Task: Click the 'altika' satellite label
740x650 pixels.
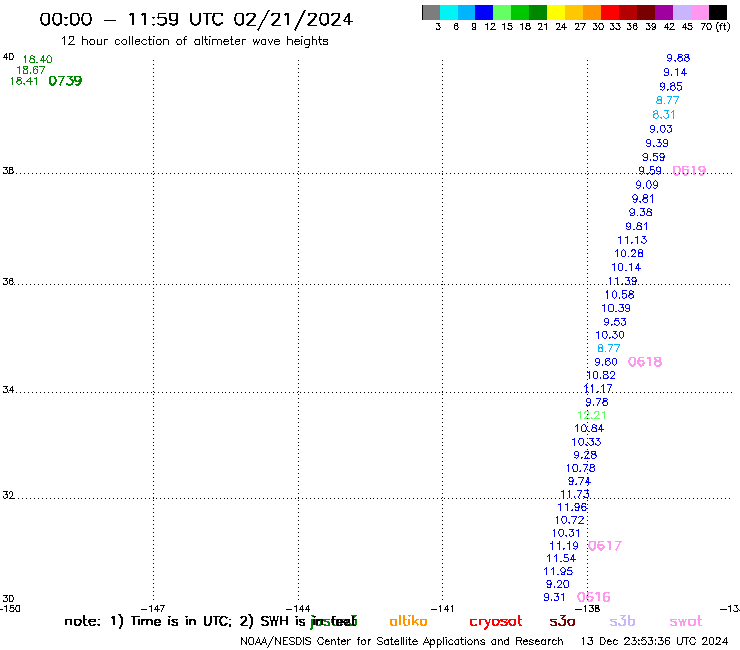Action: (x=408, y=621)
